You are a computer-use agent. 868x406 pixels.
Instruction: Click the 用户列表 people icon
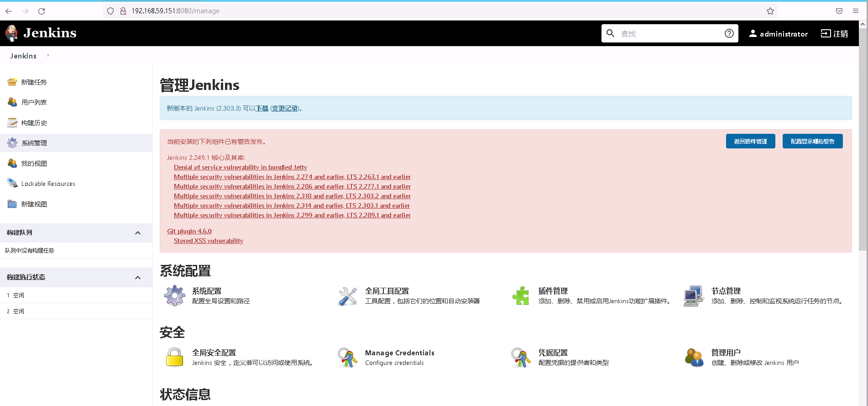pos(12,102)
